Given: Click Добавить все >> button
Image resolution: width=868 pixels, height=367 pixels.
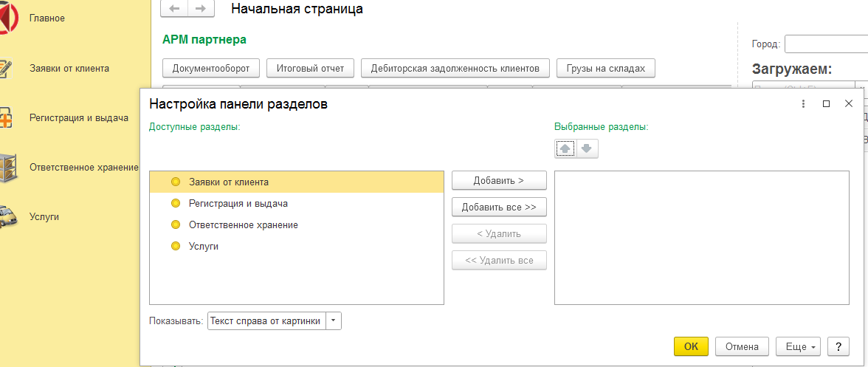Looking at the screenshot, I should point(499,207).
